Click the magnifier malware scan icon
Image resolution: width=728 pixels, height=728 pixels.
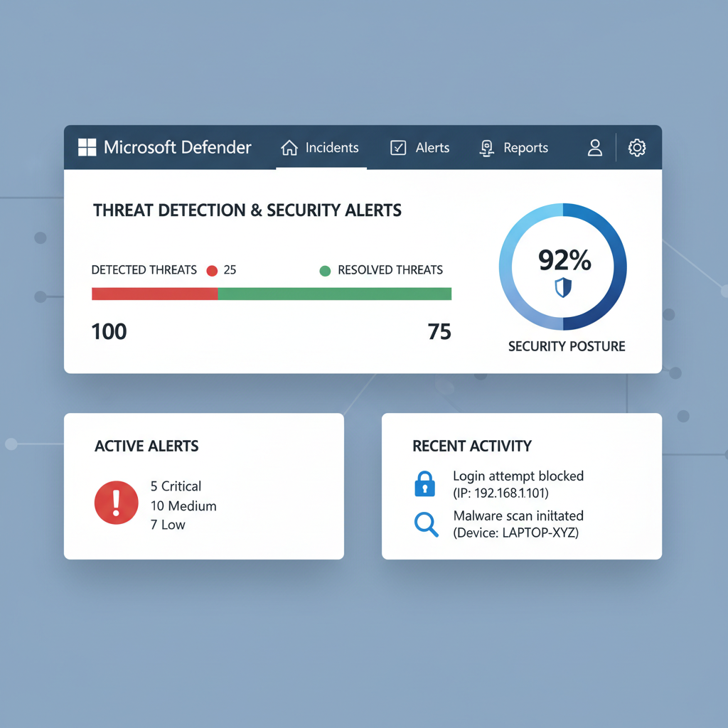point(427,525)
